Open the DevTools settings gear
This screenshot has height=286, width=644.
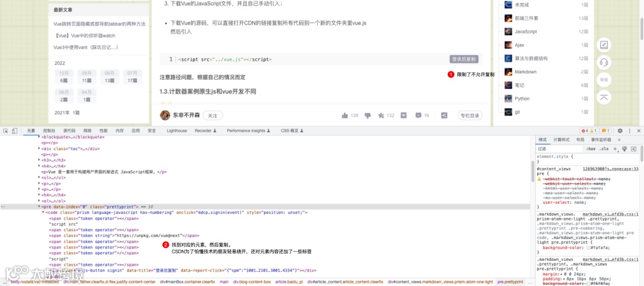tap(620, 130)
